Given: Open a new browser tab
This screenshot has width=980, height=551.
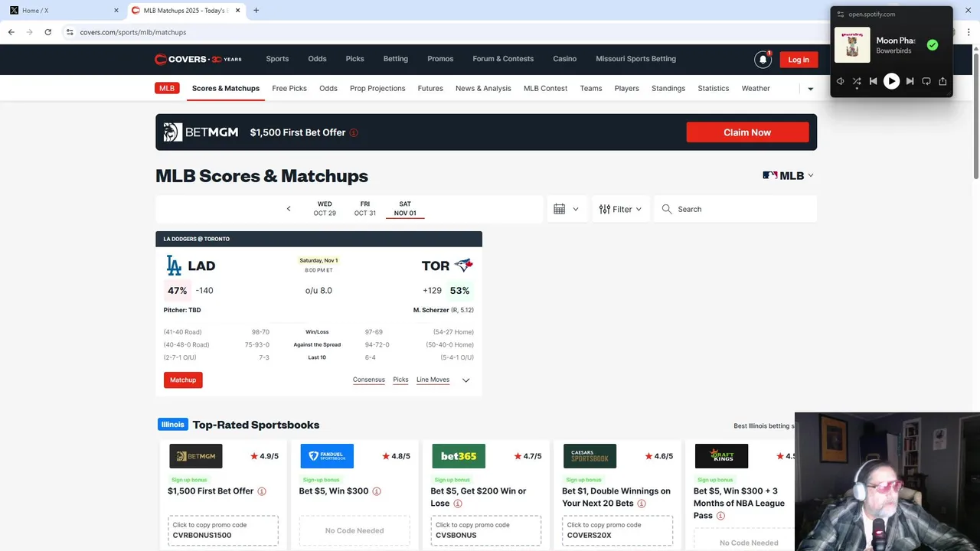Looking at the screenshot, I should [256, 11].
